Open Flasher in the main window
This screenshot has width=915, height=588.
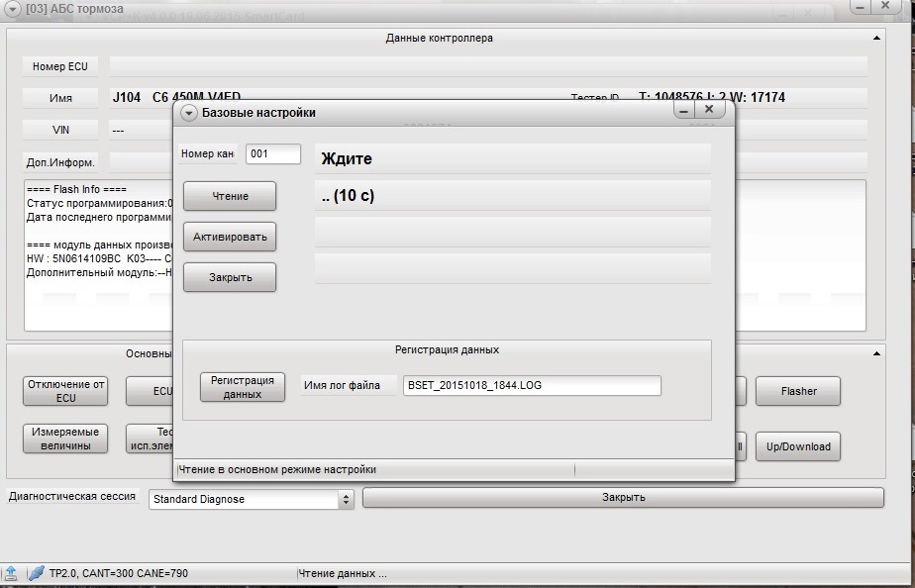click(x=798, y=391)
